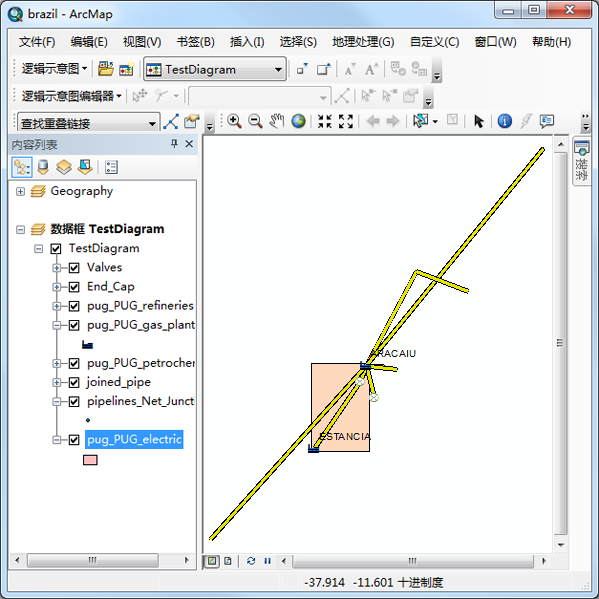Open table of contents Options icon
The width and height of the screenshot is (599, 599).
[111, 167]
